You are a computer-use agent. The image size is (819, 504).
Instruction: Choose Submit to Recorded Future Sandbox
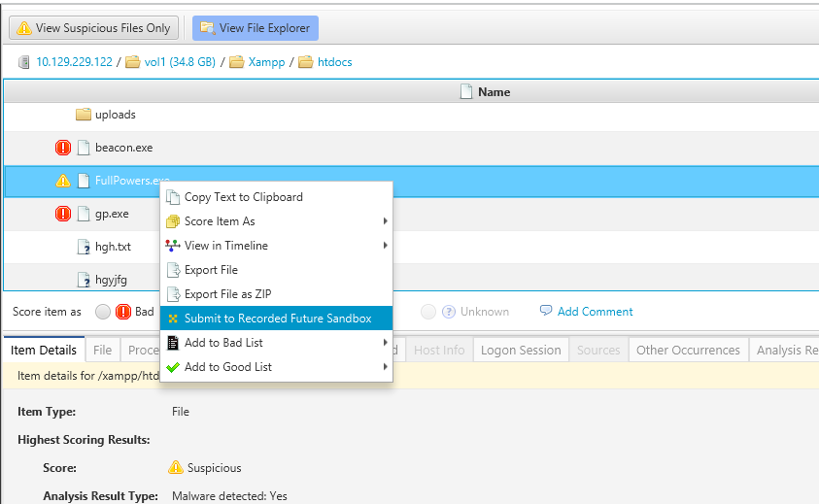click(x=277, y=319)
